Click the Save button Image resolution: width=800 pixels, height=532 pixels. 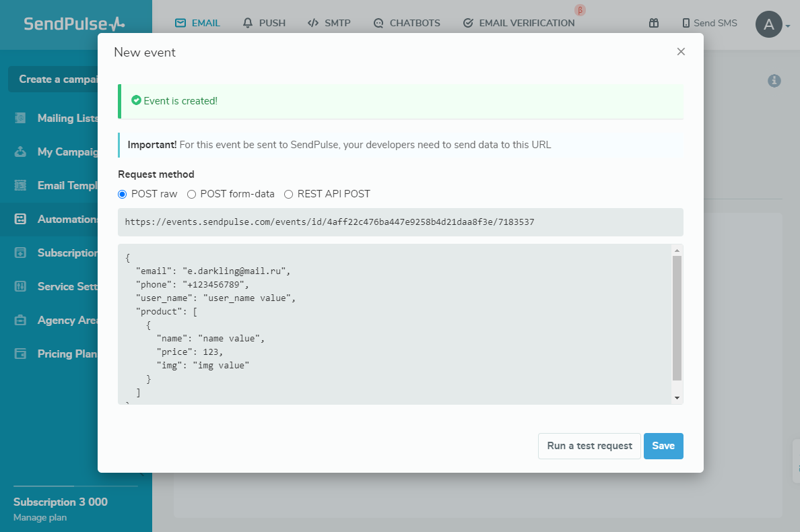coord(663,446)
